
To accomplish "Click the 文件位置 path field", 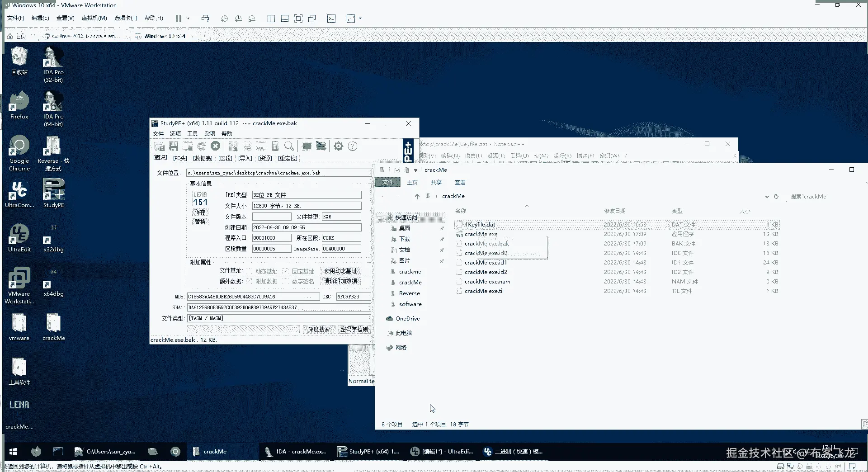I will pyautogui.click(x=279, y=173).
